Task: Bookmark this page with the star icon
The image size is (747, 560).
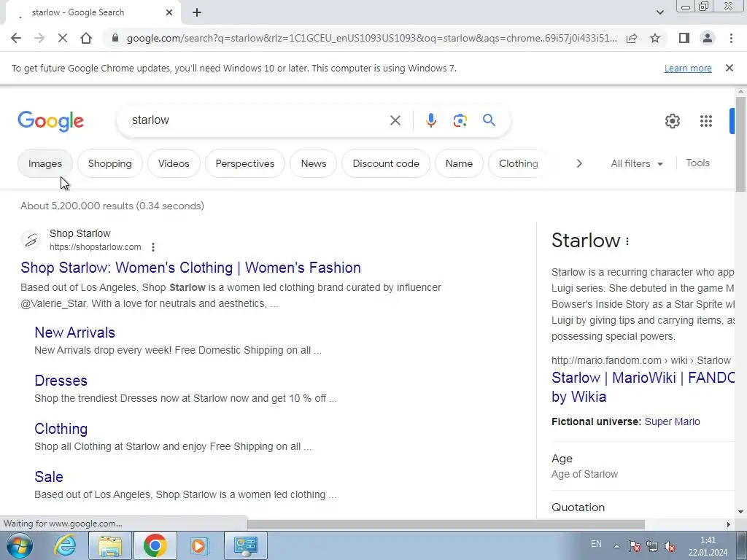Action: click(x=655, y=38)
